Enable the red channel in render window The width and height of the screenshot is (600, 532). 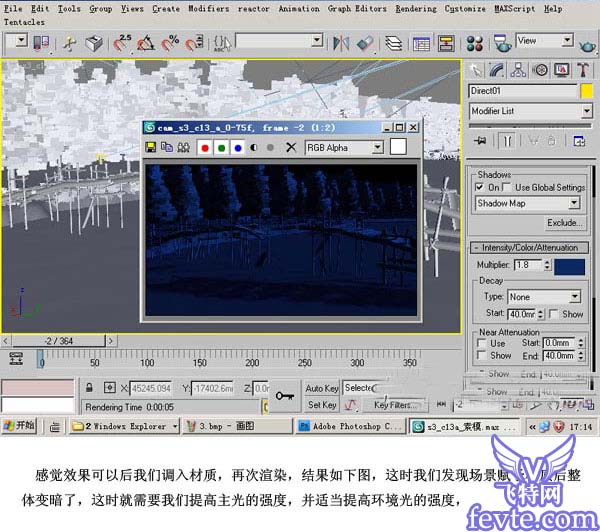(204, 147)
